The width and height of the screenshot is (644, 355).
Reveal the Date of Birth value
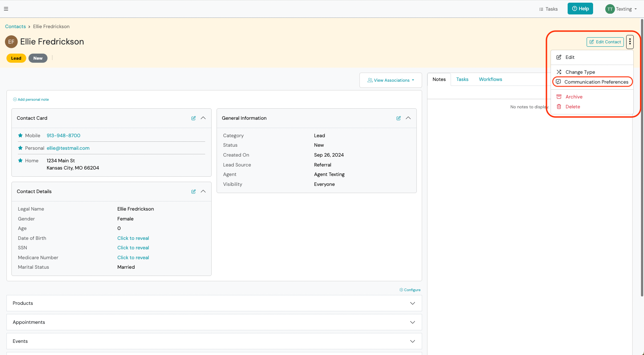click(133, 238)
